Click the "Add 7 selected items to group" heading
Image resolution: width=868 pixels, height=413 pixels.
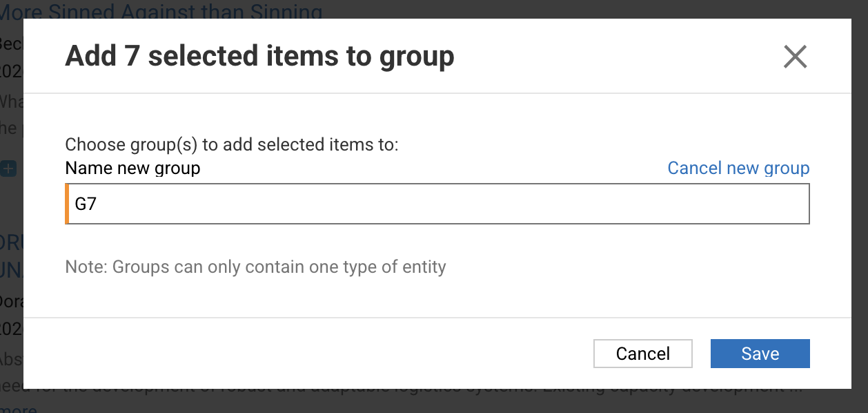point(259,56)
